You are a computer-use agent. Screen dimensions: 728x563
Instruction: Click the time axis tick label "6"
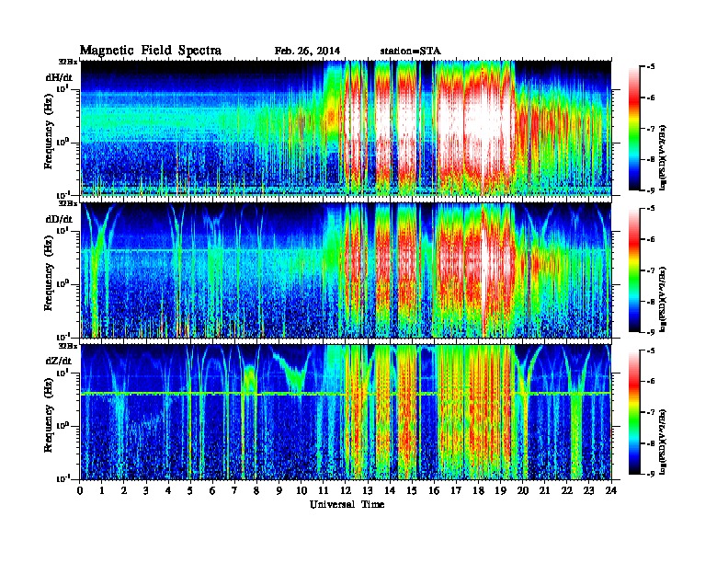(212, 490)
